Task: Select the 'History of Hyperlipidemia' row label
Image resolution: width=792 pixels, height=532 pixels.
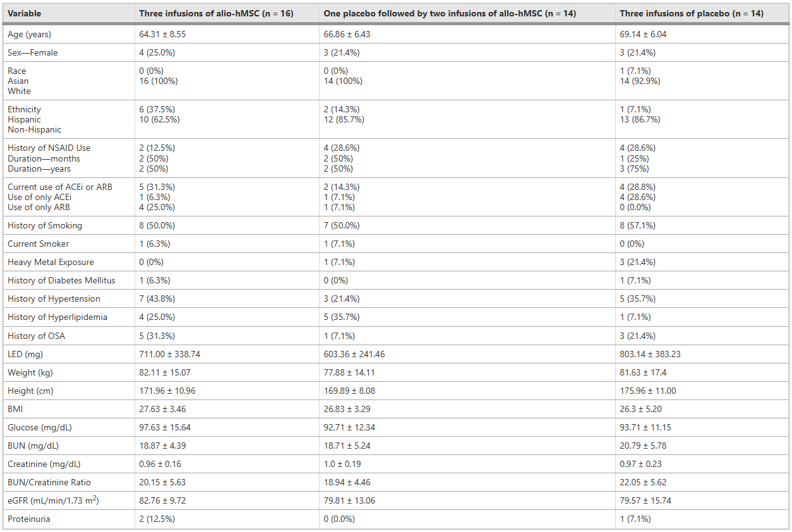Action: point(57,317)
